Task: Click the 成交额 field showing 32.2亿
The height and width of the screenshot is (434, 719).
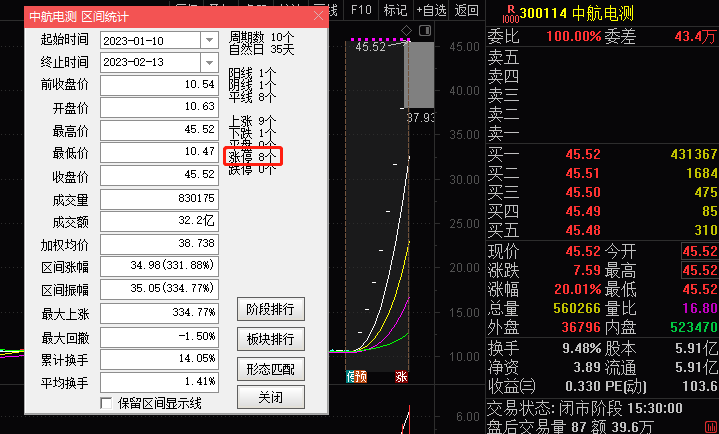Action: pos(159,221)
